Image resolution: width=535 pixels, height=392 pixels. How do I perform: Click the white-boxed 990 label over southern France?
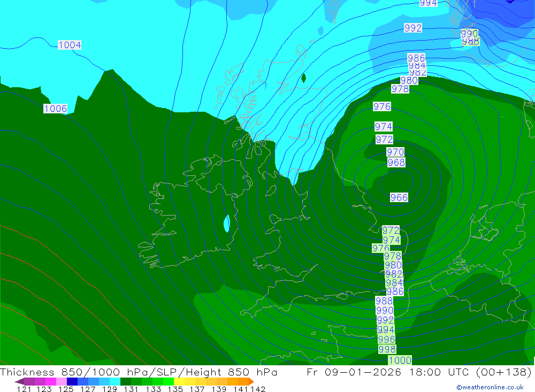coord(385,311)
